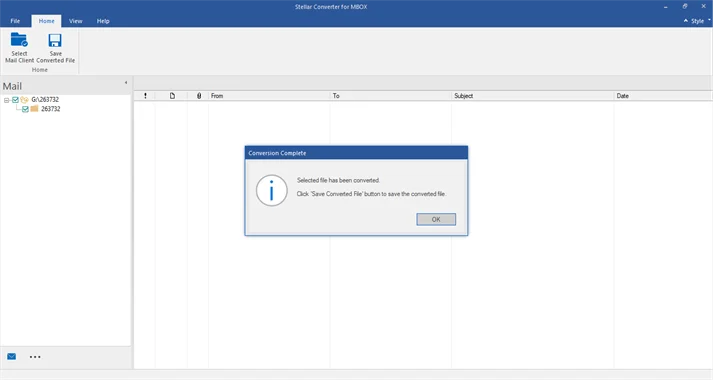Viewport: 713px width, 380px height.
Task: Click the 'Selected file has been converted.' text
Action: click(x=338, y=180)
